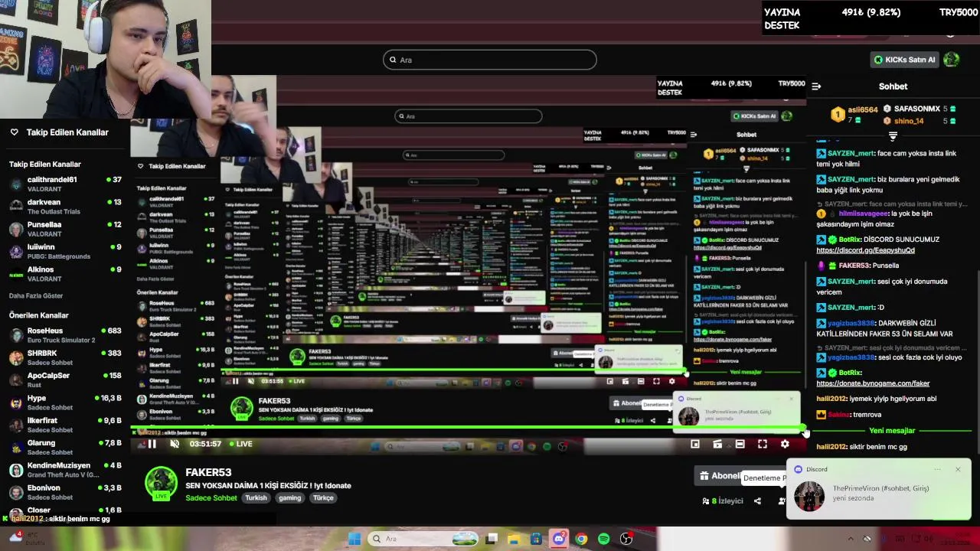Viewport: 980px width, 551px height.
Task: Click KICKs Satın Al button
Action: [x=905, y=60]
